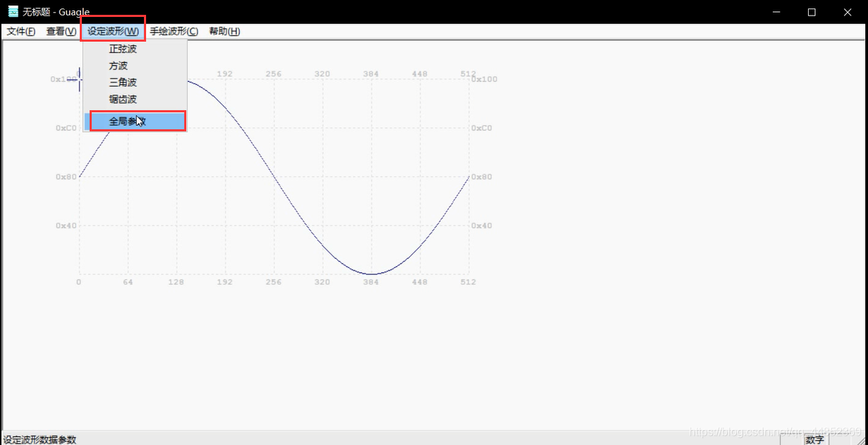Click the right axis label 0x100
Image resolution: width=868 pixels, height=445 pixels.
(x=484, y=79)
